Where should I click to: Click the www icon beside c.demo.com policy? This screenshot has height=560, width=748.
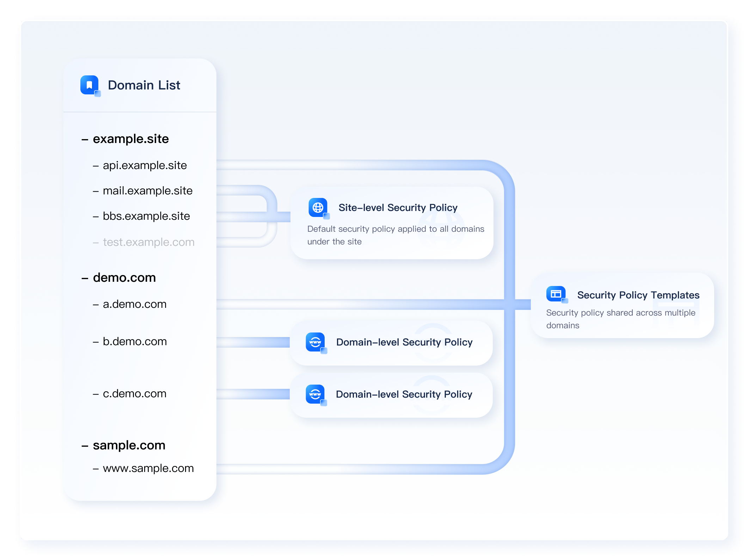(x=315, y=394)
